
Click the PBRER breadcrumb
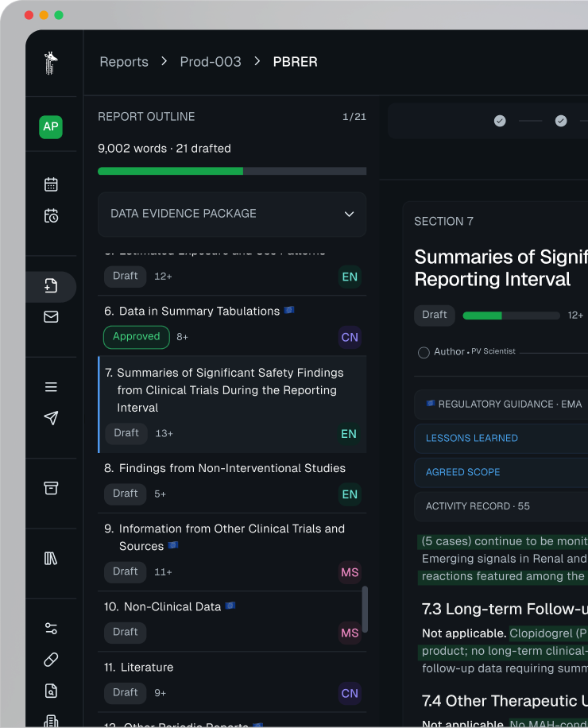pyautogui.click(x=295, y=62)
